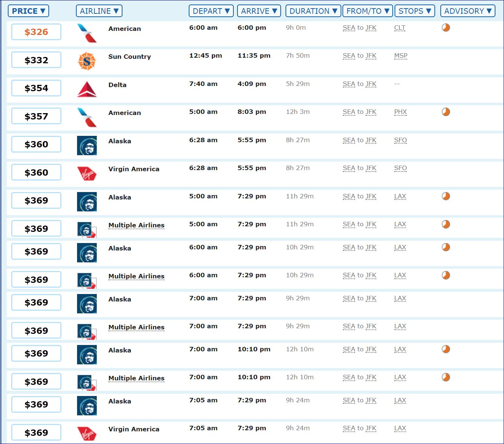Click the Multiple Airlines link on 10:10 pm flight
This screenshot has width=504, height=444.
tap(136, 378)
